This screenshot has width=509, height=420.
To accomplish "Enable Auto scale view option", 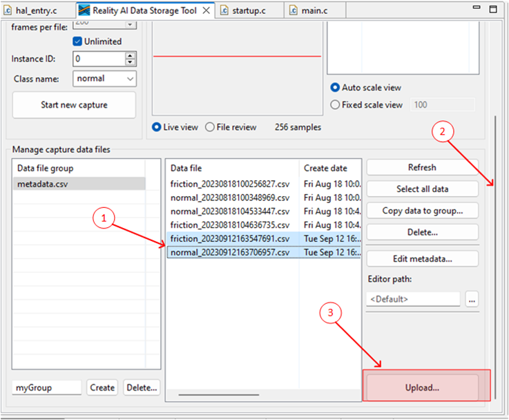I will coord(336,88).
